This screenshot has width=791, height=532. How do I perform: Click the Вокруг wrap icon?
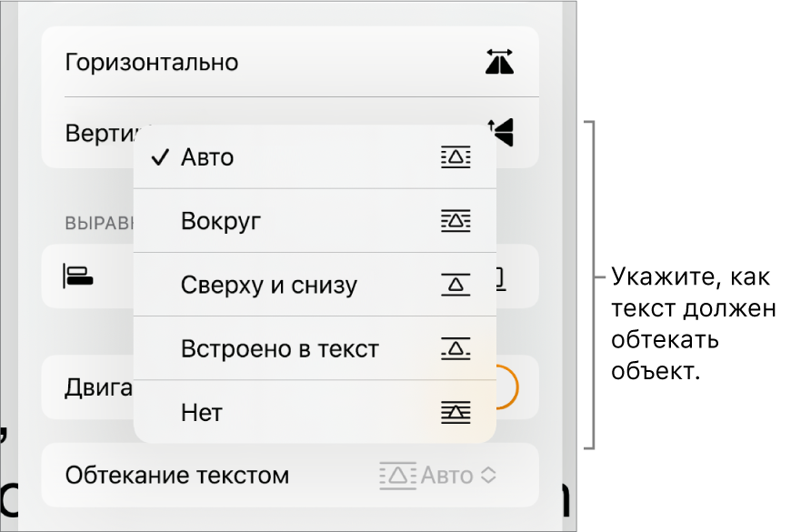tap(456, 221)
